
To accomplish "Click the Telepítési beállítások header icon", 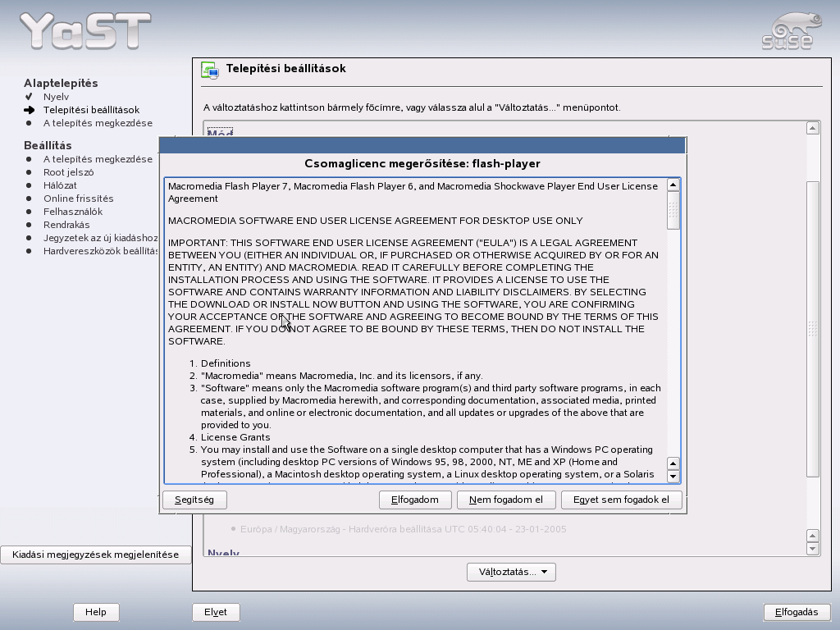I will coord(210,71).
